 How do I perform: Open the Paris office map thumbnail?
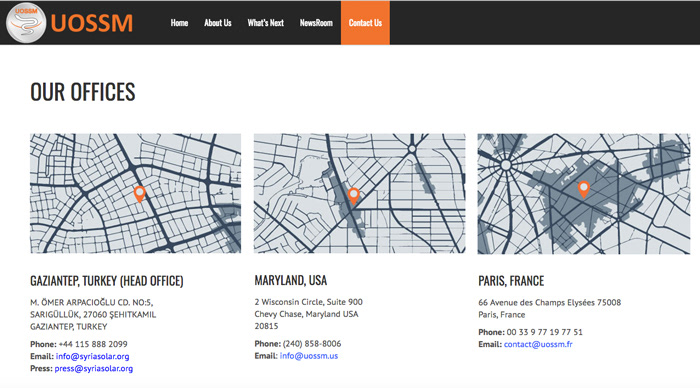583,194
